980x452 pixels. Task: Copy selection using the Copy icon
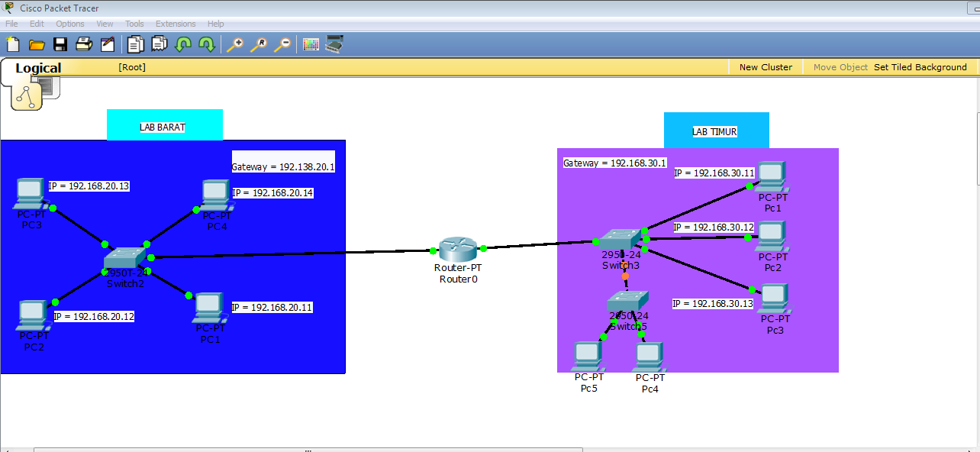pos(135,44)
